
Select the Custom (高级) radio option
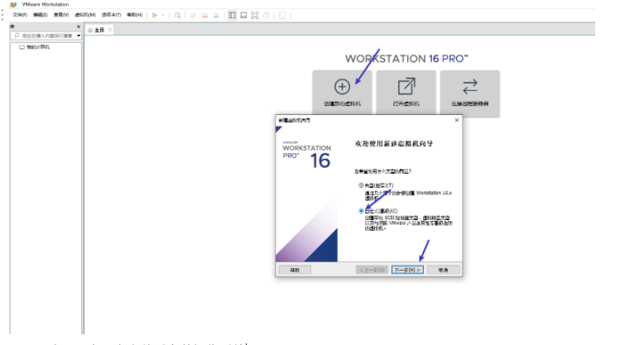(361, 211)
